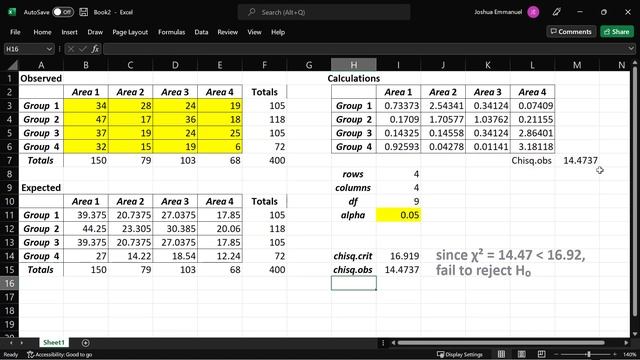
Task: Click cell M7 with 14.4737
Action: tap(577, 160)
